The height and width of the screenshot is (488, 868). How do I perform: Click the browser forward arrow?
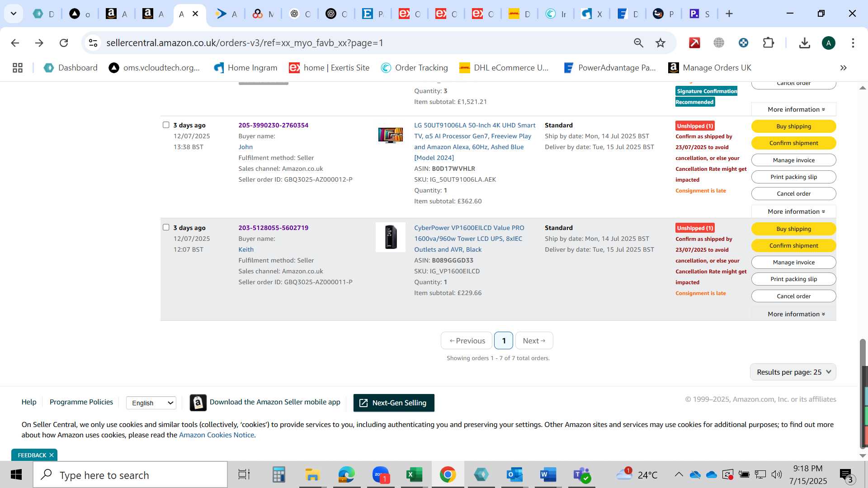(x=39, y=43)
